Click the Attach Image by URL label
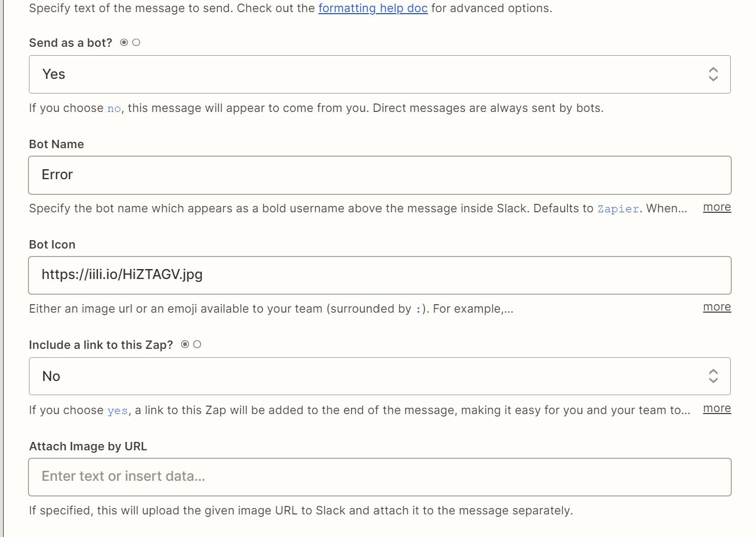 88,446
